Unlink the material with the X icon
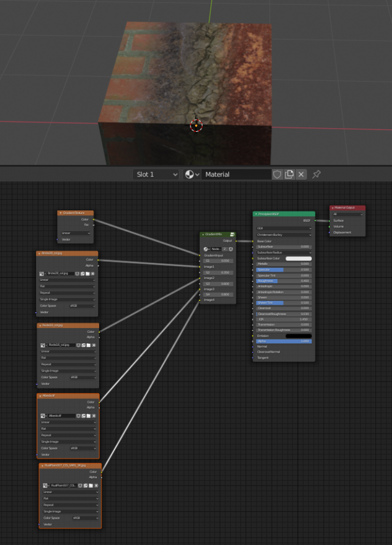Viewport: 392px width, 545px height. (x=301, y=174)
